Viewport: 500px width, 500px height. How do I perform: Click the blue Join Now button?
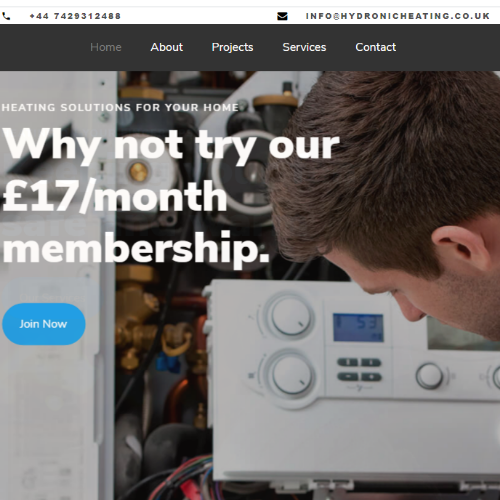(x=44, y=324)
